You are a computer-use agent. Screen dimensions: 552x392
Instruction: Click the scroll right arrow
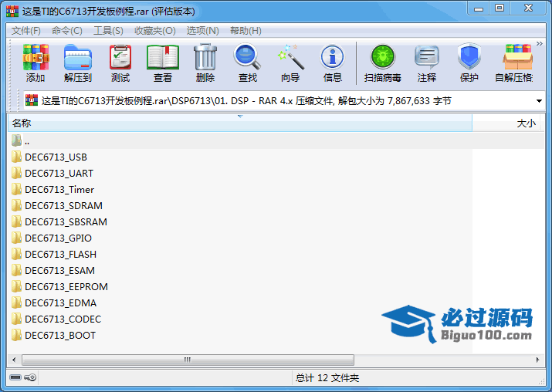537,360
